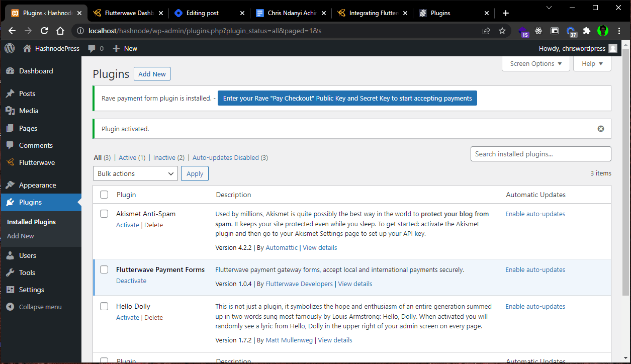Open the Bulk actions dropdown
This screenshot has height=364, width=631.
pyautogui.click(x=135, y=173)
